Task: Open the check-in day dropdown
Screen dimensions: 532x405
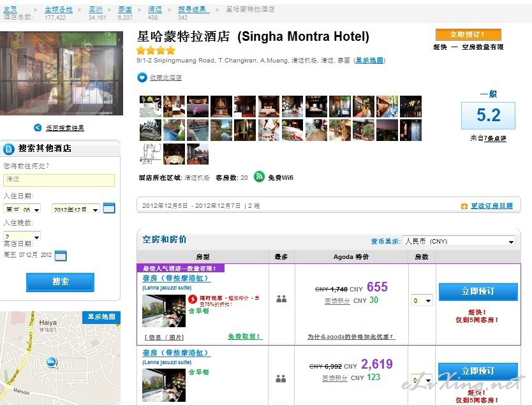Action: point(22,209)
